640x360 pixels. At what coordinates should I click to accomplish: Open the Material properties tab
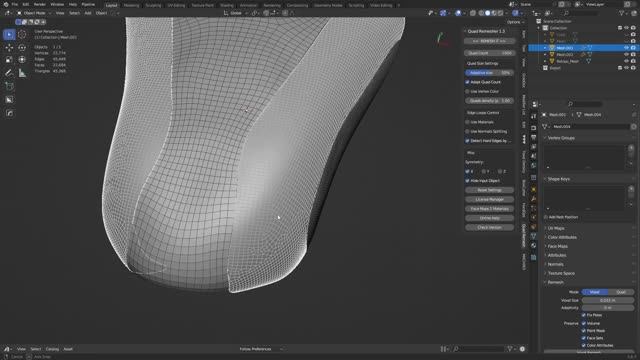click(x=533, y=246)
